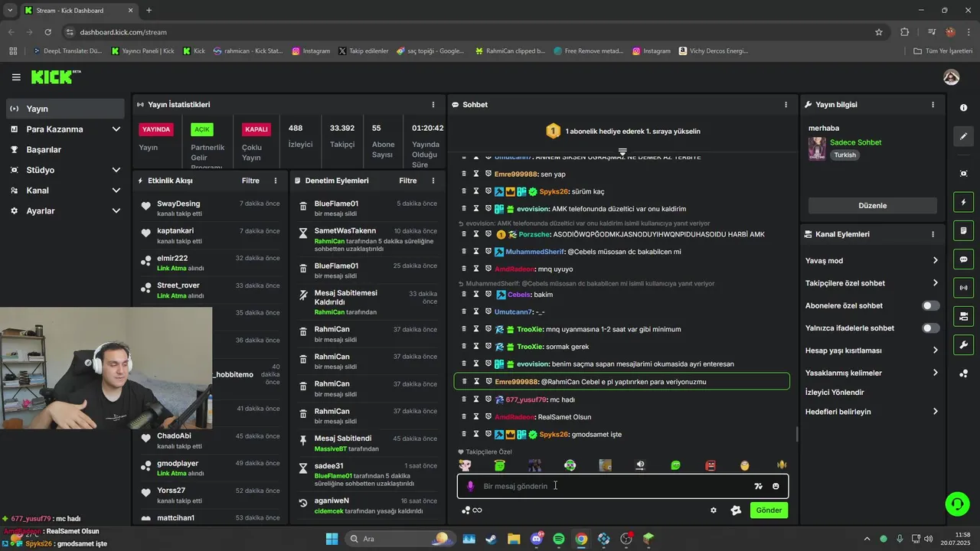Go to Başarılar in sidebar
Image resolution: width=980 pixels, height=551 pixels.
(64, 150)
